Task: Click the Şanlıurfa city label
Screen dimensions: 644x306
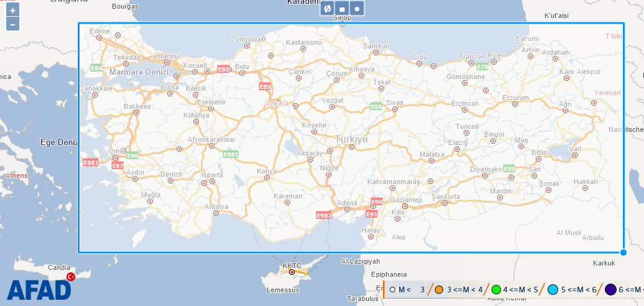Action: tap(446, 197)
